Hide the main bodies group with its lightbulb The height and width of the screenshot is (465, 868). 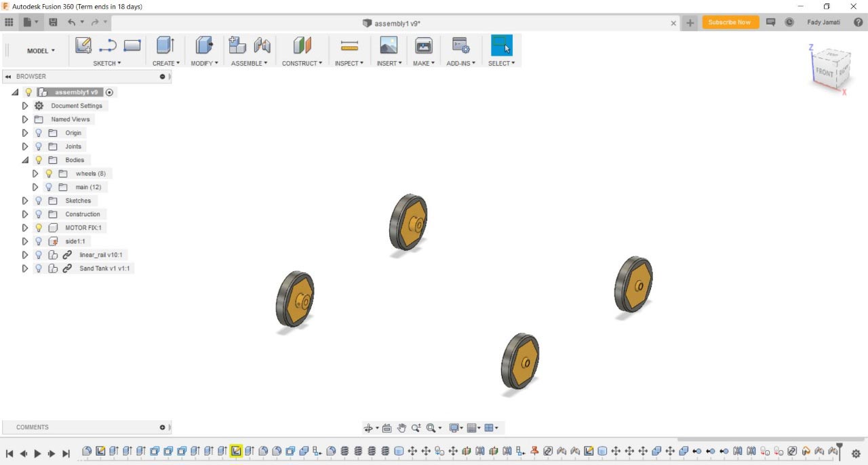coord(48,187)
